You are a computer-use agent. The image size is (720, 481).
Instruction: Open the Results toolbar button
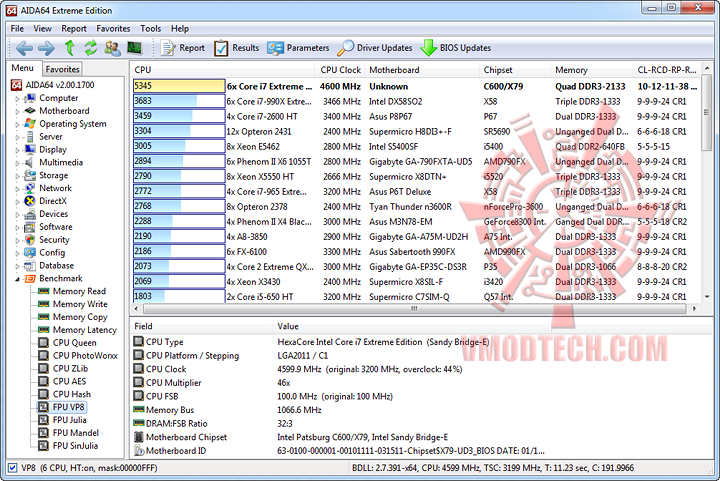tap(236, 48)
